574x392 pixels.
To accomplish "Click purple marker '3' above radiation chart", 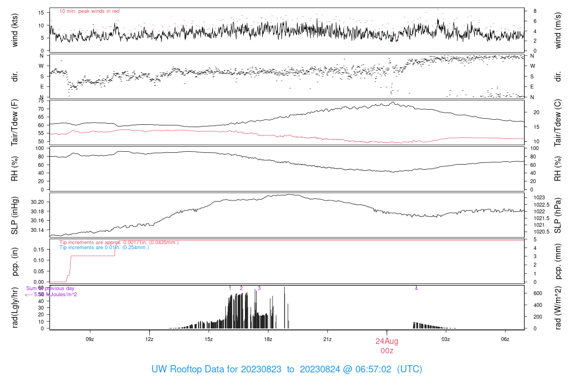I will 259,288.
